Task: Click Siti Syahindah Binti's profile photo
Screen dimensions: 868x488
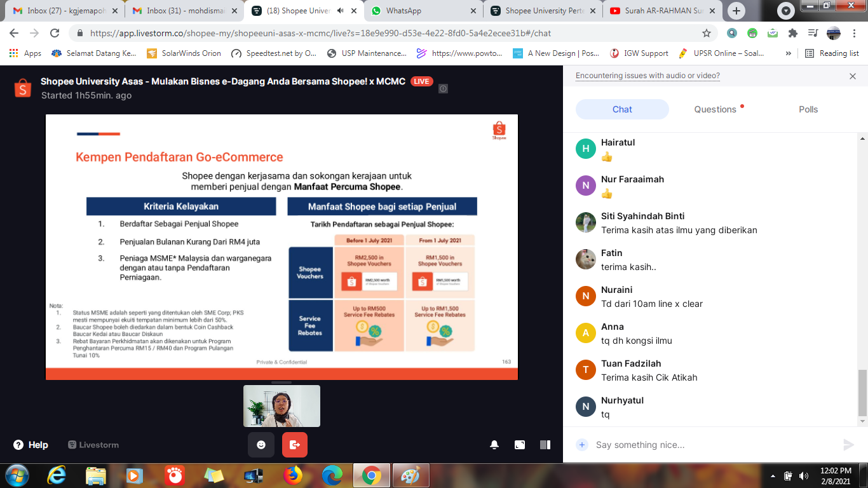Action: 586,222
